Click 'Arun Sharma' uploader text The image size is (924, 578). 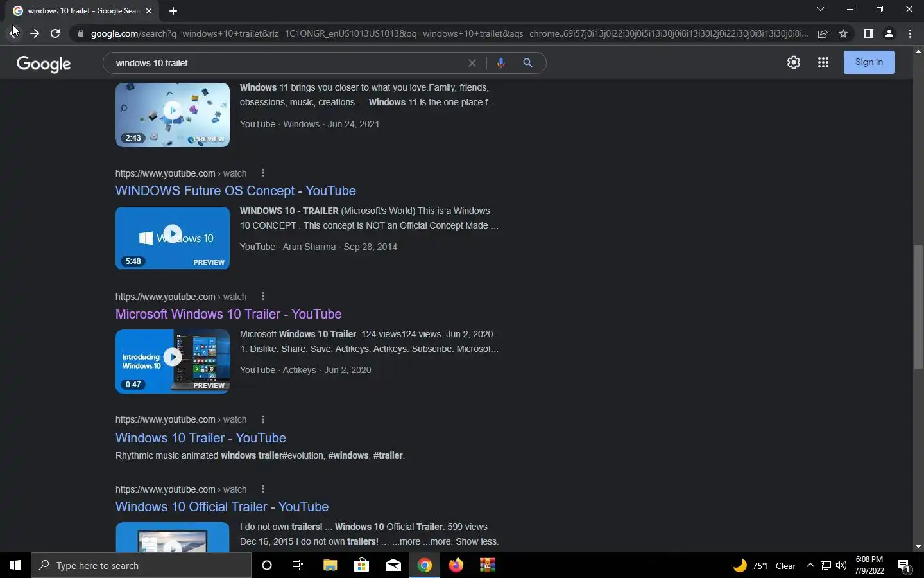(x=309, y=247)
